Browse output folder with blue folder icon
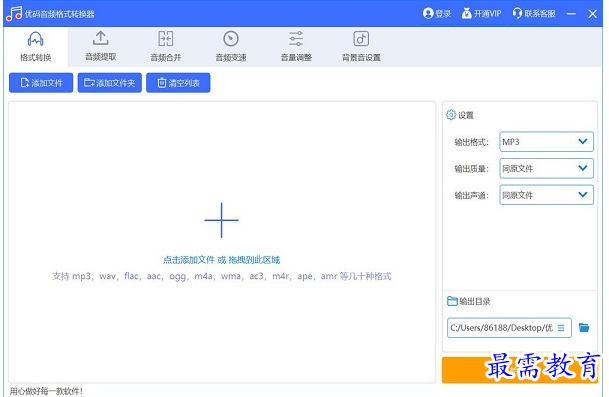 click(x=584, y=328)
